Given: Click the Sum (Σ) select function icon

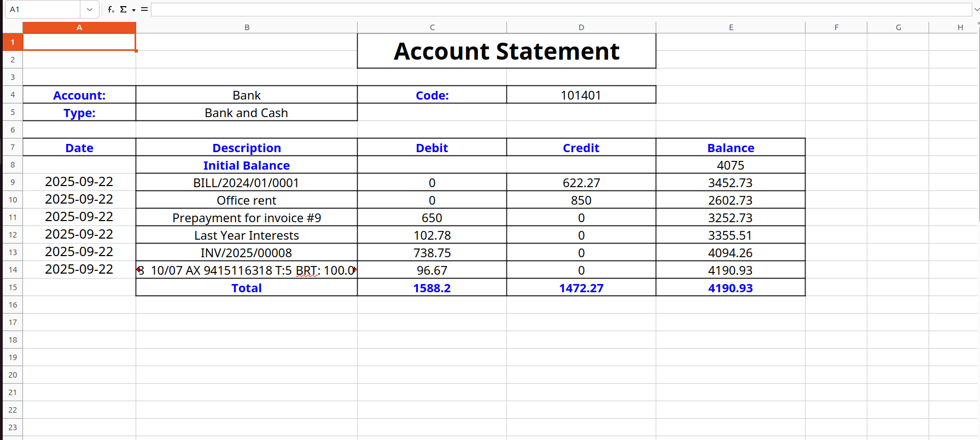Looking at the screenshot, I should click(123, 9).
